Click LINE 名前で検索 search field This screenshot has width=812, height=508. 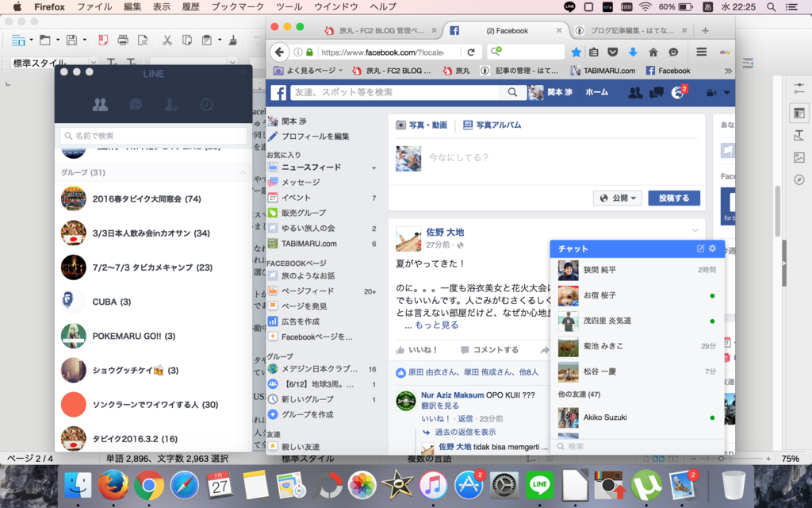tap(153, 136)
